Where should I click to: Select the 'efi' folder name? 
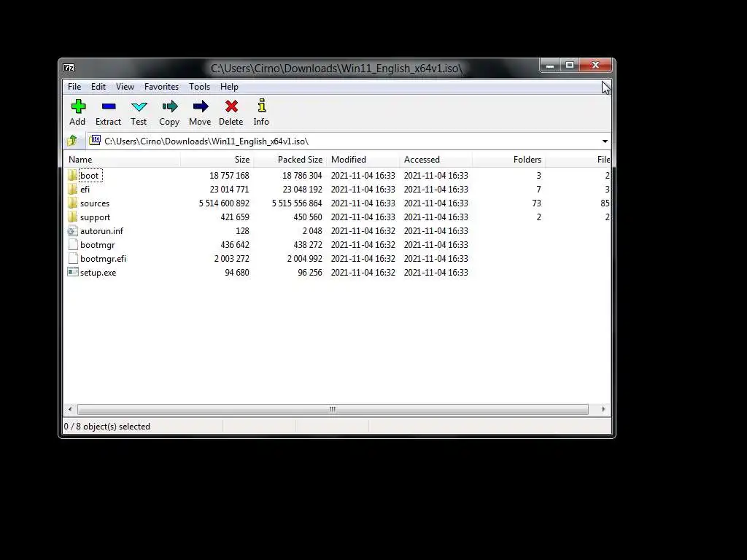(85, 189)
